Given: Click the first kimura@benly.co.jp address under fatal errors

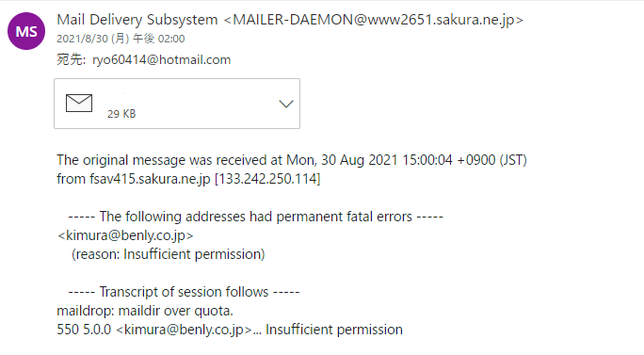Looking at the screenshot, I should tap(125, 235).
